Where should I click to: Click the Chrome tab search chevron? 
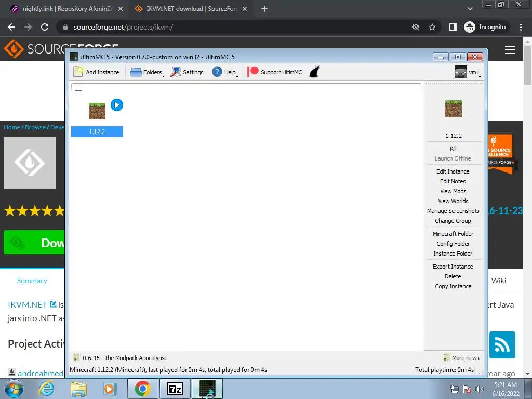pyautogui.click(x=470, y=9)
